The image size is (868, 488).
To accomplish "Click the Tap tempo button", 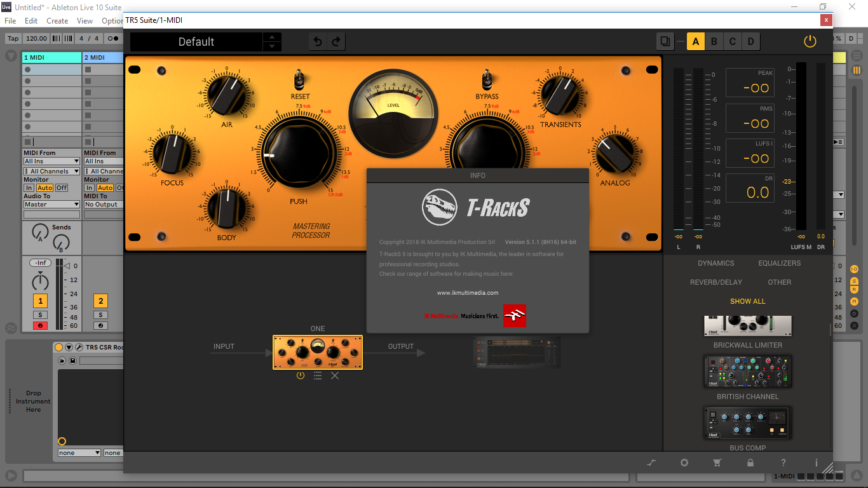I will click(x=13, y=38).
